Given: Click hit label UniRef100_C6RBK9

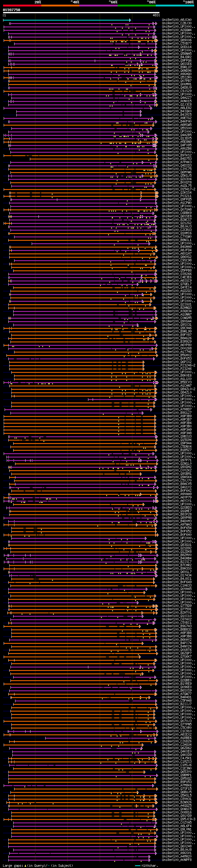Looking at the screenshot, I should click(177, 213).
